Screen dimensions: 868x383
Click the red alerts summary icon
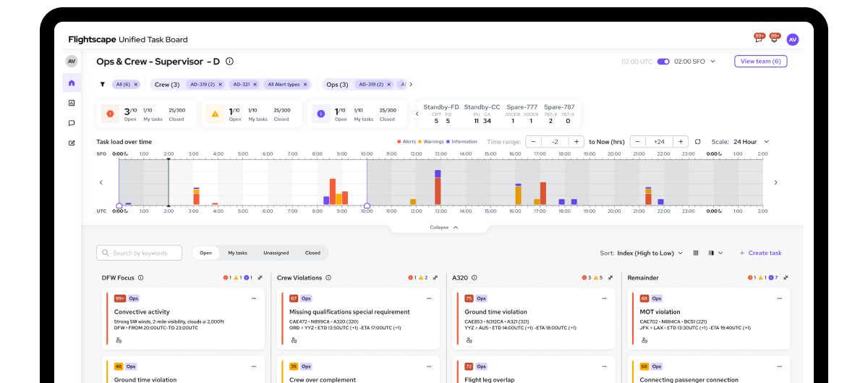111,114
